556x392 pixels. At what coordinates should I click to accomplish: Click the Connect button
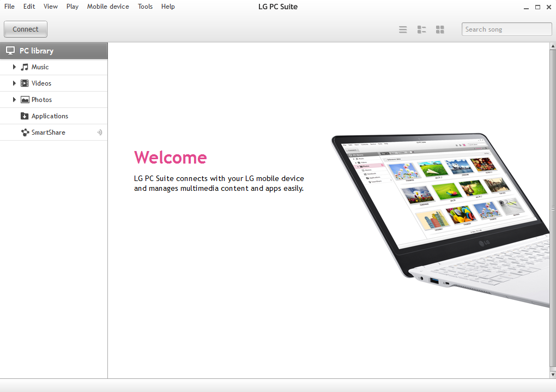(x=26, y=29)
